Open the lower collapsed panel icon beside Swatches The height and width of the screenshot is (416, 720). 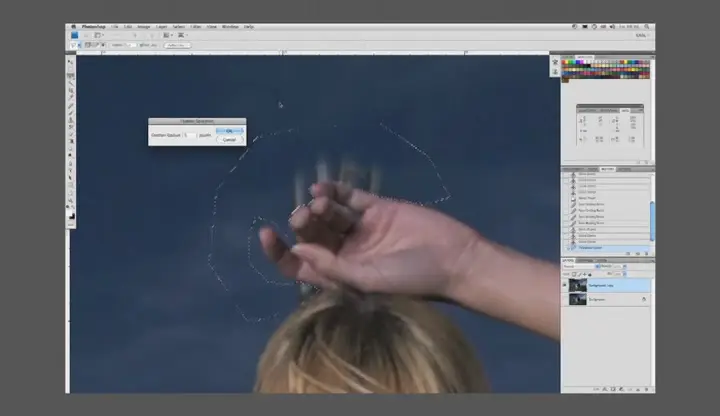click(x=555, y=72)
